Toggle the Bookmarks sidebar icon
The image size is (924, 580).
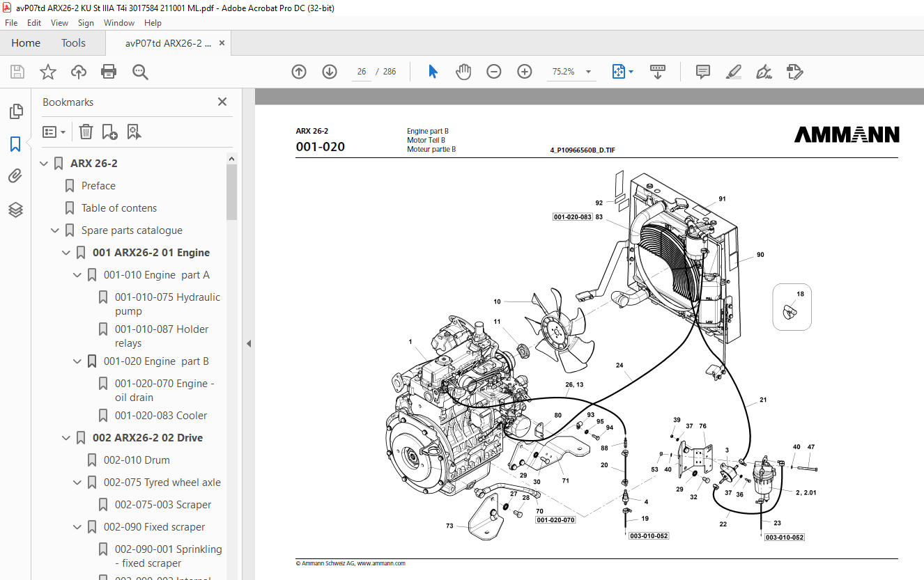pos(15,144)
